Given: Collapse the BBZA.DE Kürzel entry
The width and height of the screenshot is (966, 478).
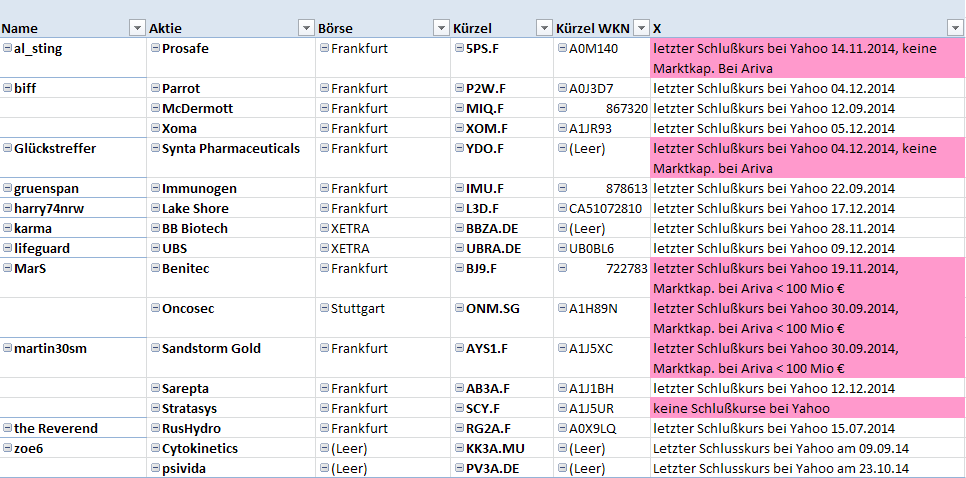Looking at the screenshot, I should [x=459, y=228].
